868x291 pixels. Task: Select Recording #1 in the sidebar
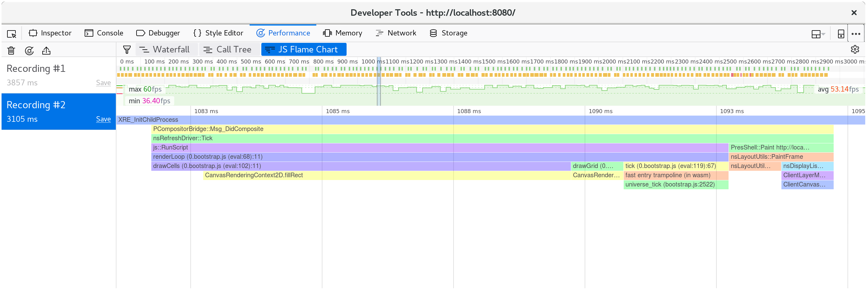[36, 68]
